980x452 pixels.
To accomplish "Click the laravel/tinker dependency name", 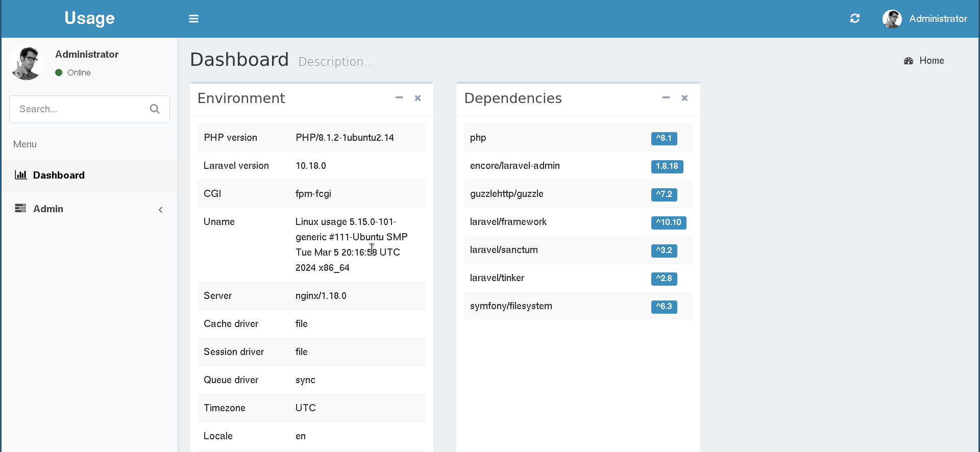I will pyautogui.click(x=497, y=278).
